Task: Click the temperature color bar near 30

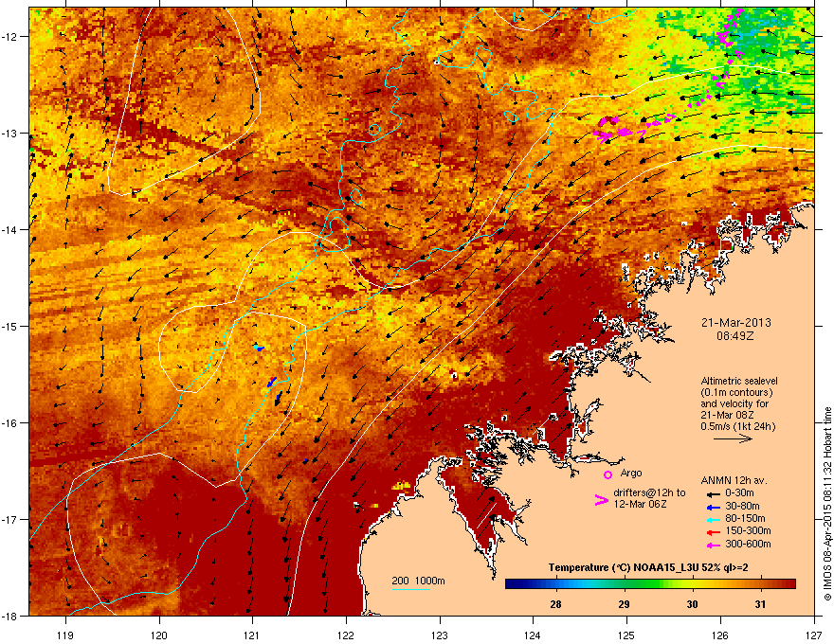Action: 692,584
